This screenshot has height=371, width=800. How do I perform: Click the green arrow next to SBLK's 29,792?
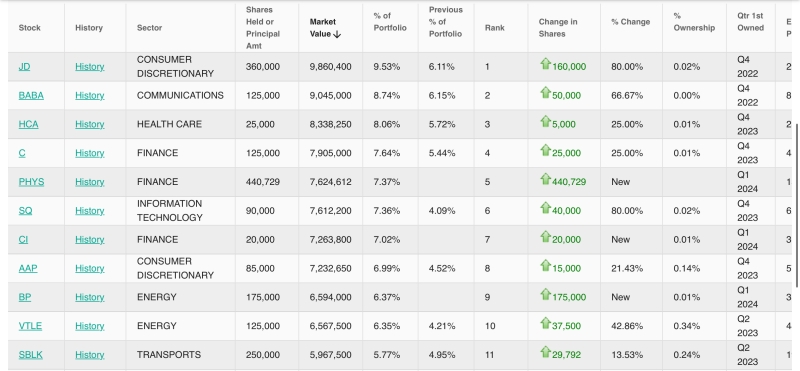[545, 352]
